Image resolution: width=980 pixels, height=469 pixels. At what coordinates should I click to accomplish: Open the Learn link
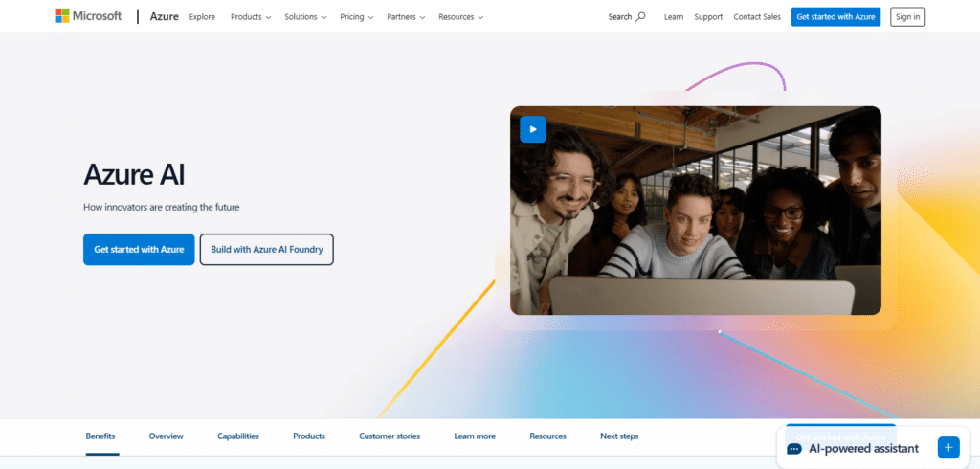point(673,17)
